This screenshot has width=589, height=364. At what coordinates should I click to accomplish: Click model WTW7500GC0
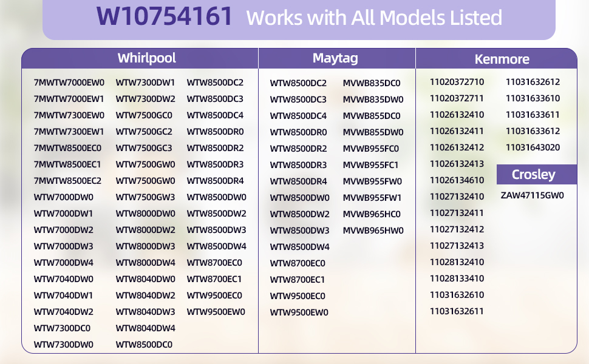144,115
